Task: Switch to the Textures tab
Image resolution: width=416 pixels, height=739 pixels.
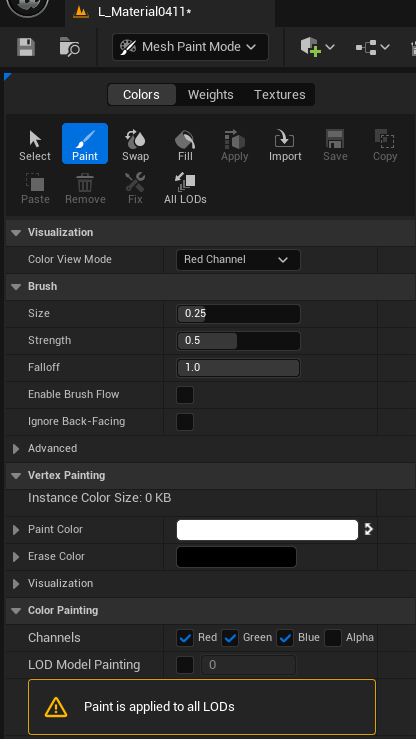Action: coord(280,95)
